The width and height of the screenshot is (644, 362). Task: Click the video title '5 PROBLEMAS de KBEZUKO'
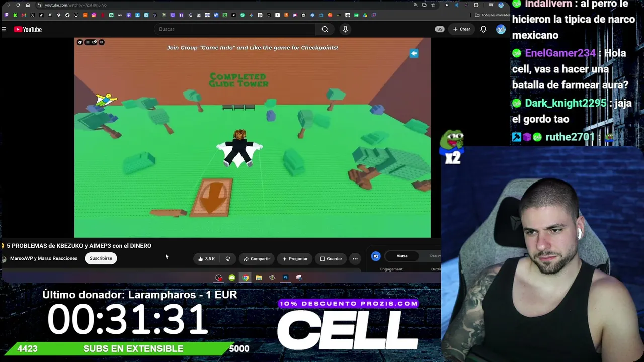[x=79, y=246]
